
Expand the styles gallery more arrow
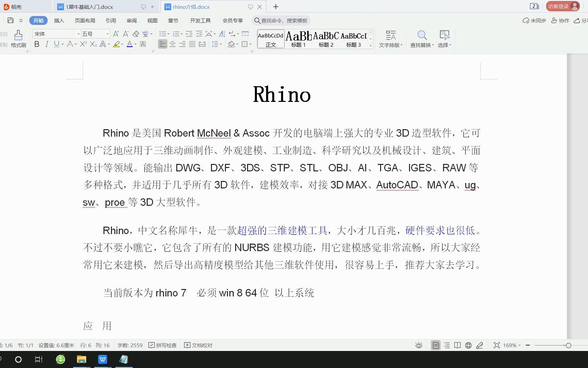tap(371, 45)
